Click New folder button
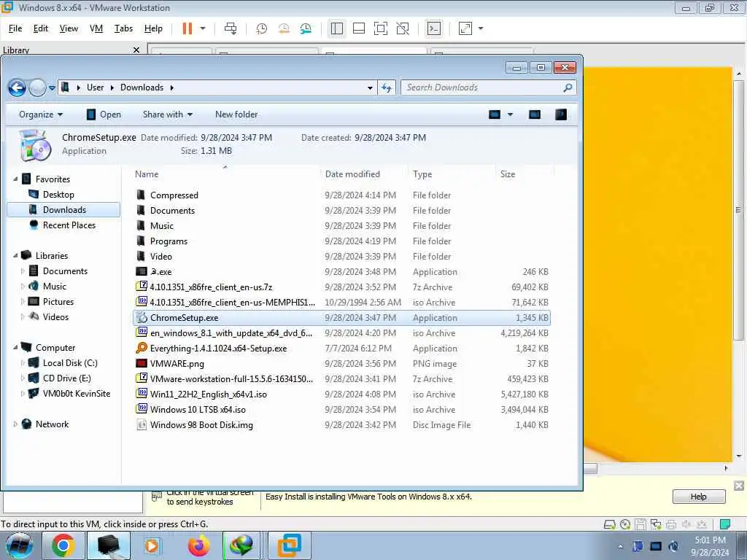 [x=236, y=114]
